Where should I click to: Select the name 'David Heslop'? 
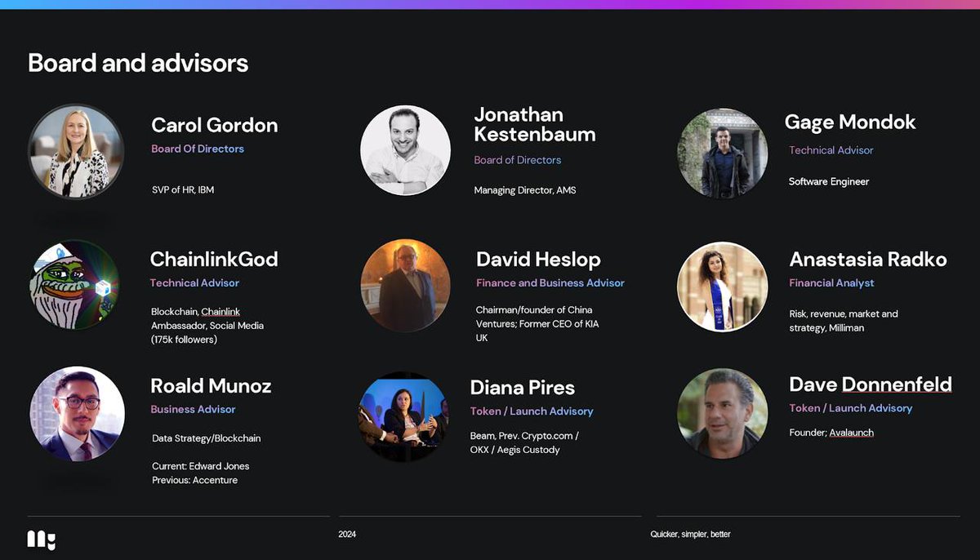[x=538, y=260]
